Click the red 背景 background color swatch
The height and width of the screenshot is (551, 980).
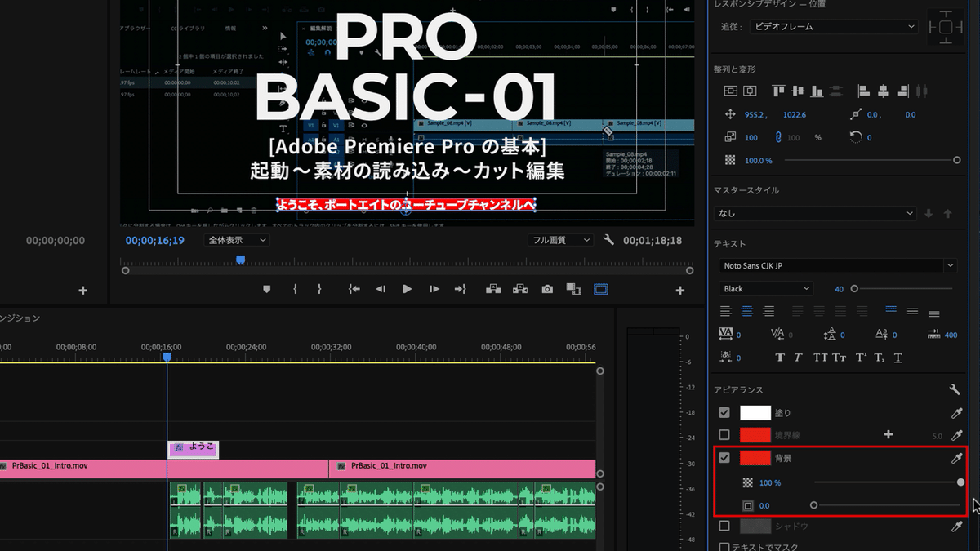[x=755, y=459]
